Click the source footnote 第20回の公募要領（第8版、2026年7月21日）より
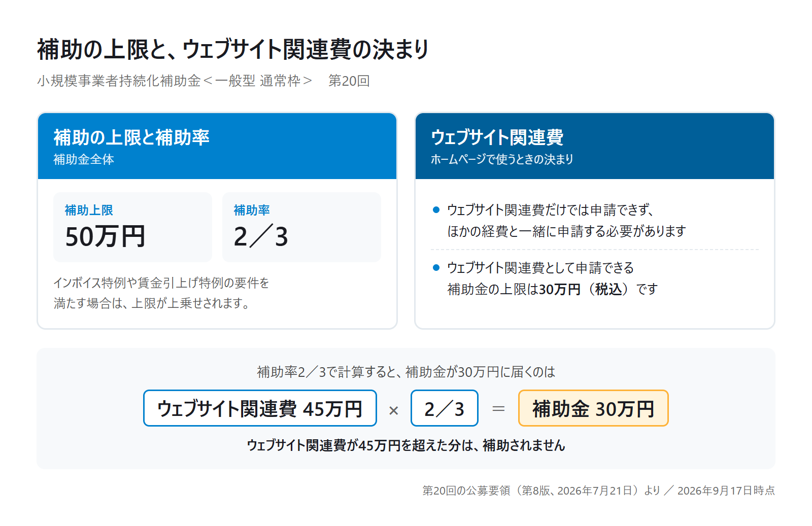812x526 pixels. click(541, 490)
